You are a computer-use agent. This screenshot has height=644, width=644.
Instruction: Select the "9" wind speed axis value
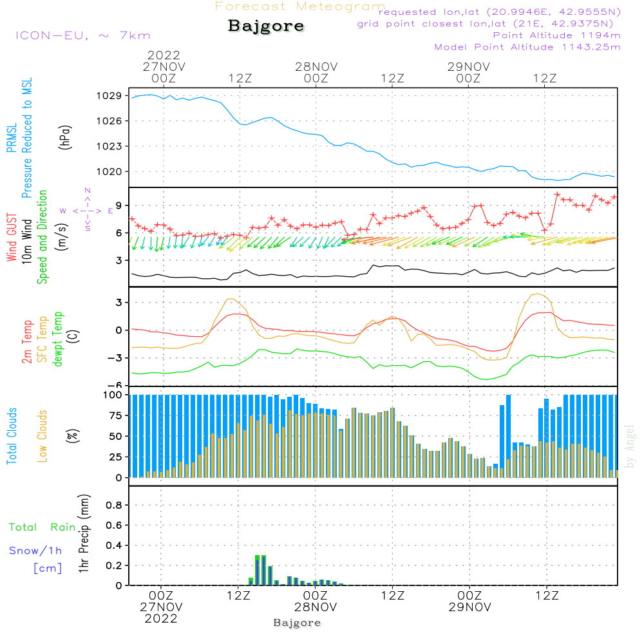119,205
